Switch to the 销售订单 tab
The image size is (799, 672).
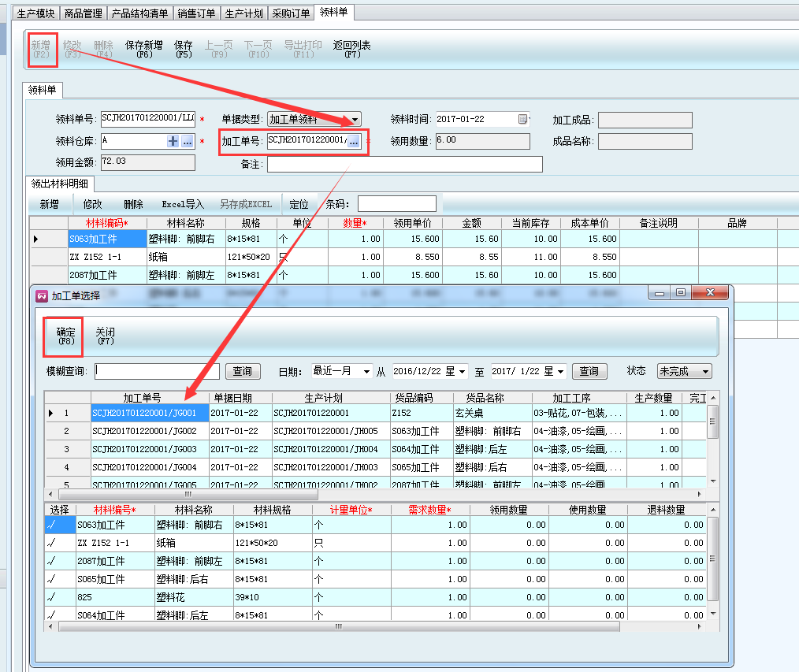(x=195, y=13)
